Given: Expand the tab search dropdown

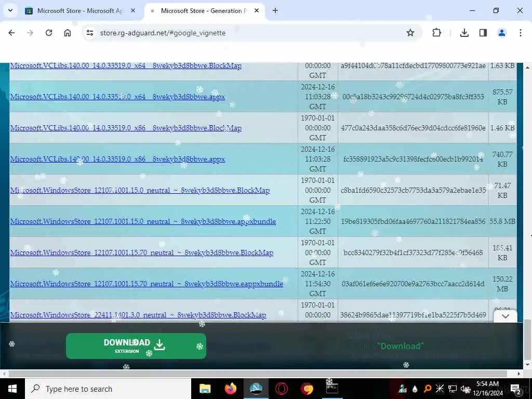Looking at the screenshot, I should (10, 10).
